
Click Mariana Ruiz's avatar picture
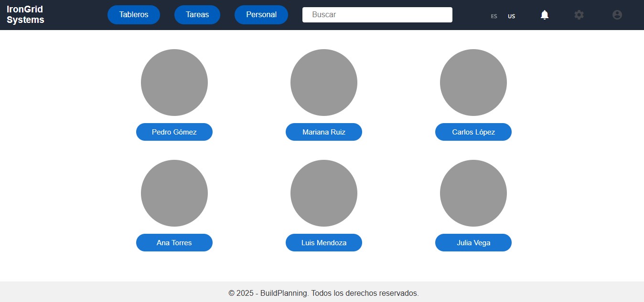324,83
